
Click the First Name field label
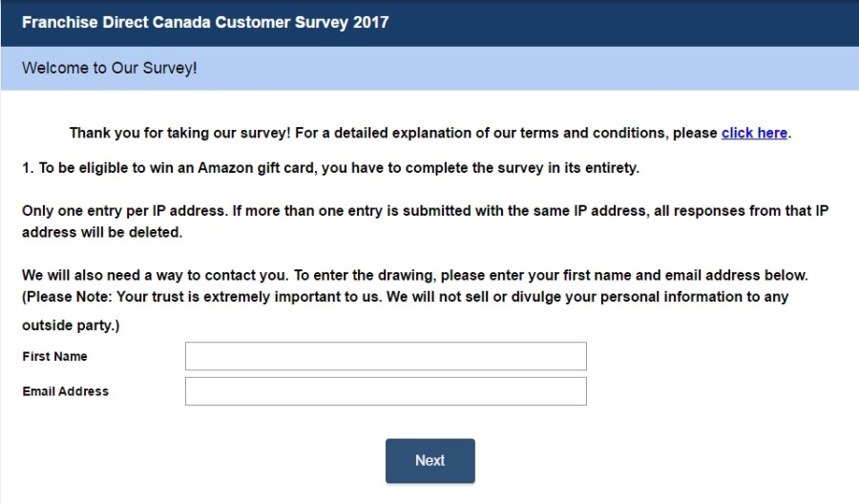(54, 356)
